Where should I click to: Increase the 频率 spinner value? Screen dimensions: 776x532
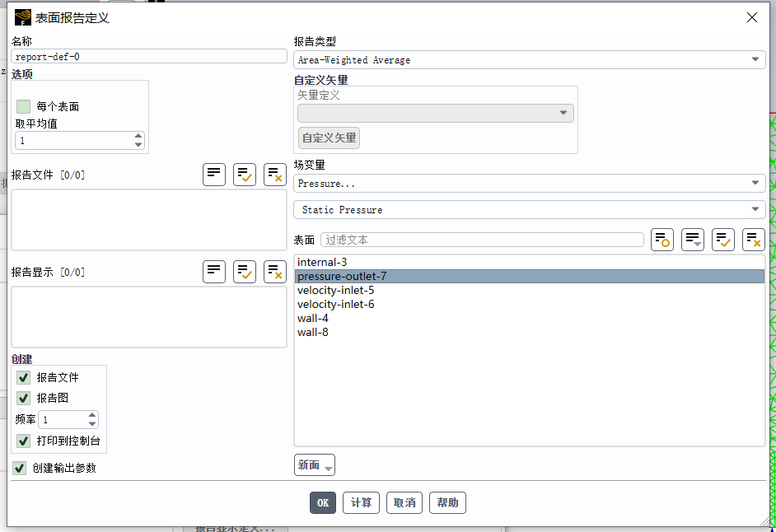tap(92, 415)
